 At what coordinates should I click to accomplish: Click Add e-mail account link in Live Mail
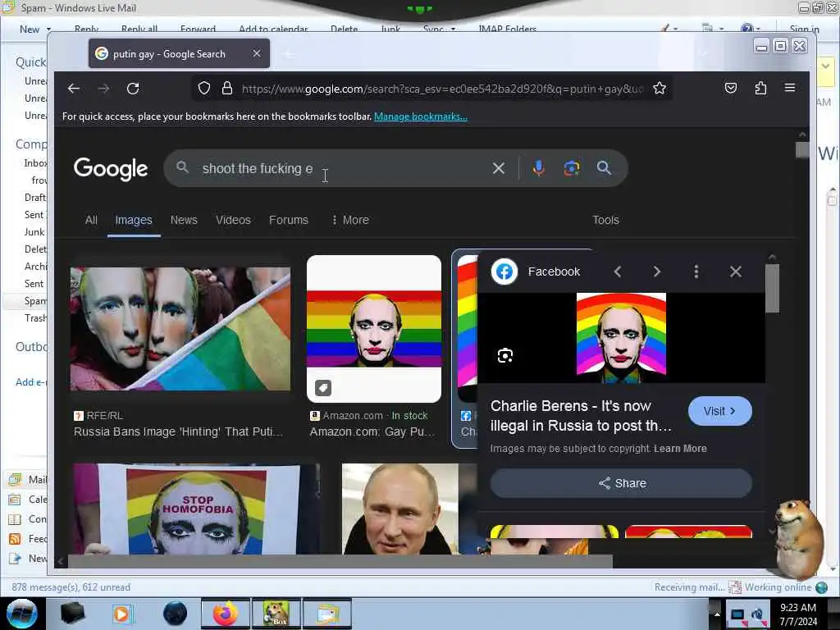[x=31, y=382]
